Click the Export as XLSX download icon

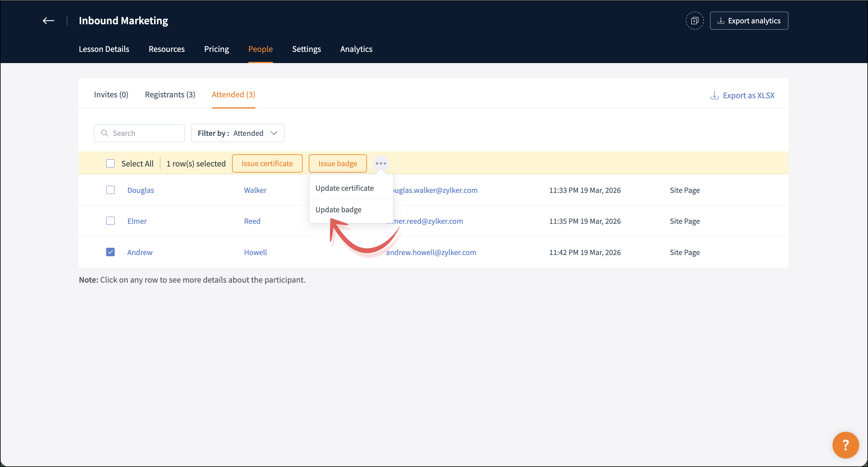pyautogui.click(x=714, y=95)
